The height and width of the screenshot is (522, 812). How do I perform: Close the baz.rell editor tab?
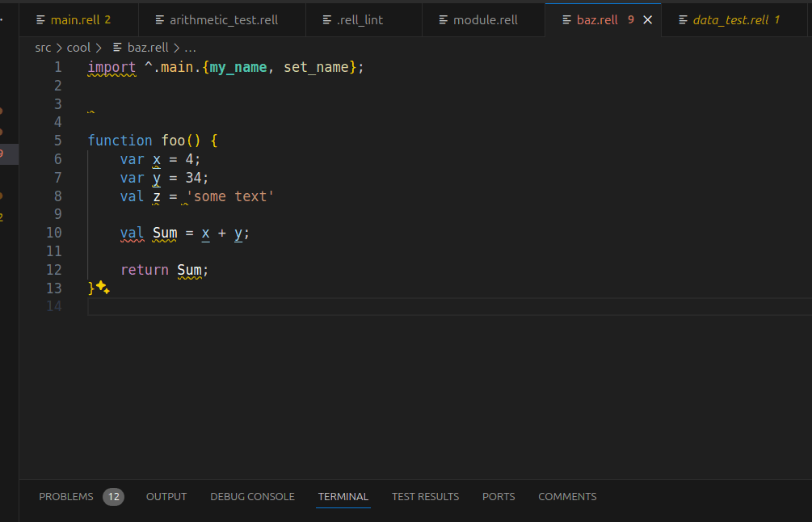coord(647,19)
